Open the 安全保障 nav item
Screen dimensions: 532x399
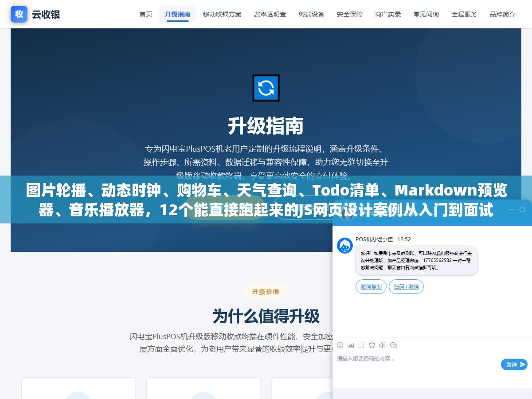coord(350,14)
